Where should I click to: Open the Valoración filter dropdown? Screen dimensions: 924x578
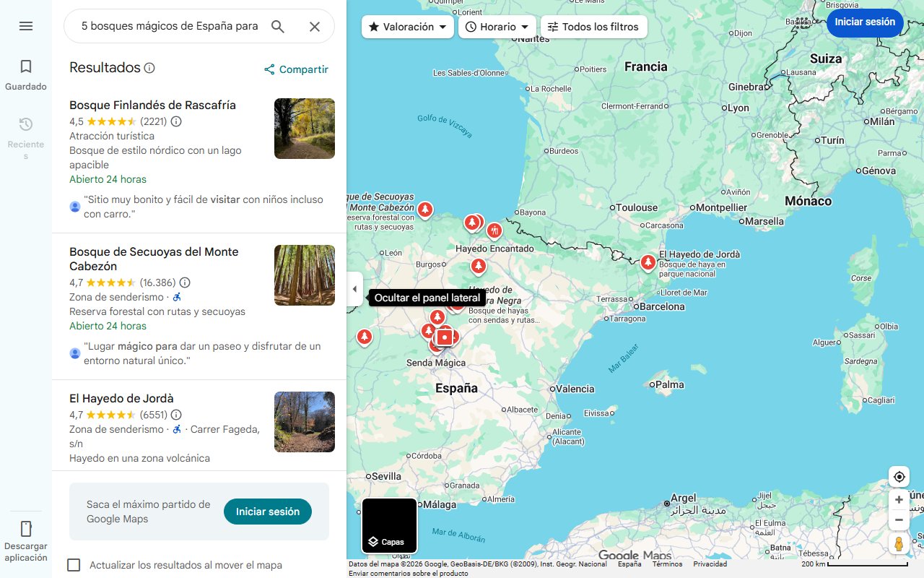(407, 26)
